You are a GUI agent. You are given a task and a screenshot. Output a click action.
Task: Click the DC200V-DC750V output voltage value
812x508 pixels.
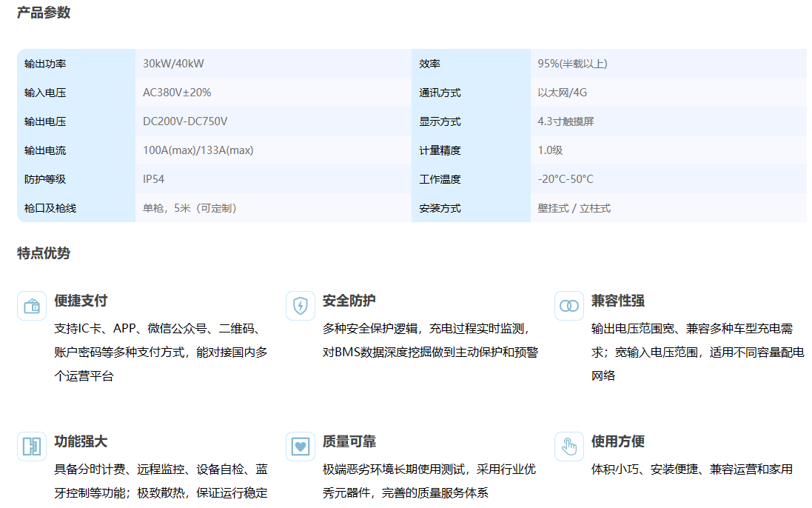[x=185, y=121]
